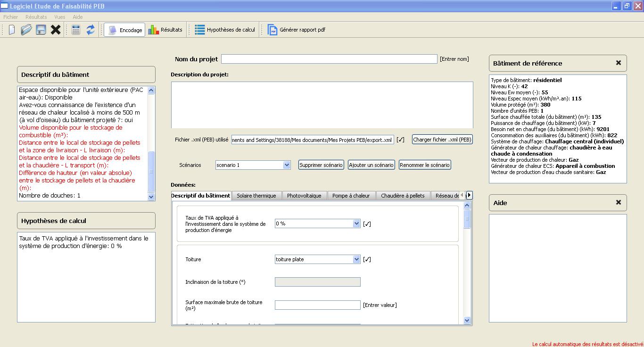Click the Description du projet text area
The image size is (644, 347).
click(x=322, y=105)
